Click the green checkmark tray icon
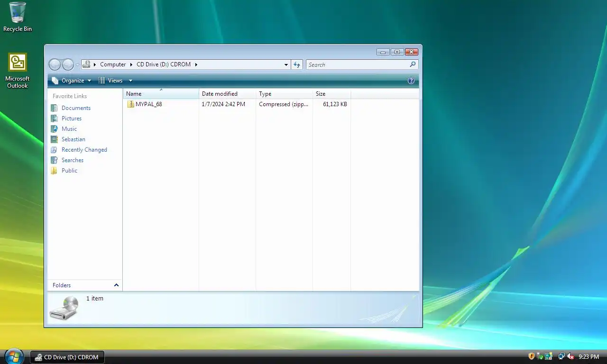 click(x=541, y=356)
